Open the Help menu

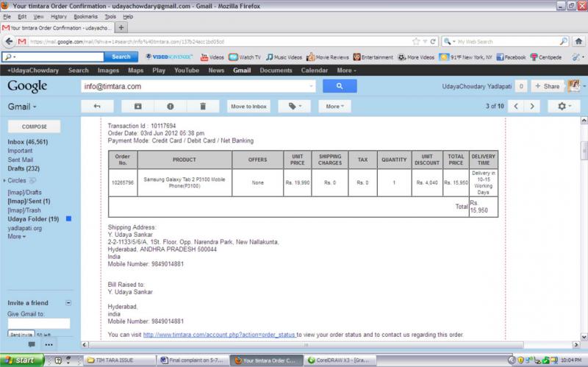(x=128, y=17)
